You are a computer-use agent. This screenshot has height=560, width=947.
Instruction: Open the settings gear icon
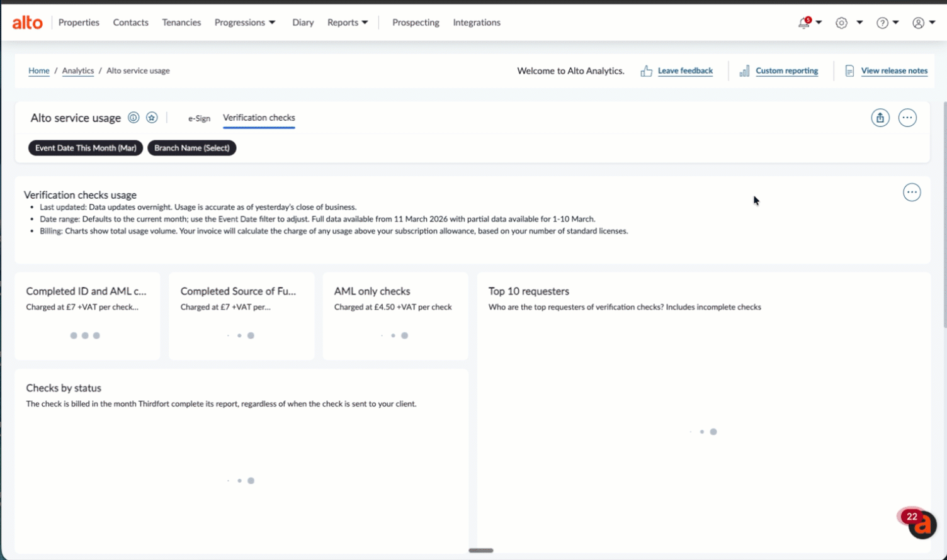pyautogui.click(x=841, y=23)
